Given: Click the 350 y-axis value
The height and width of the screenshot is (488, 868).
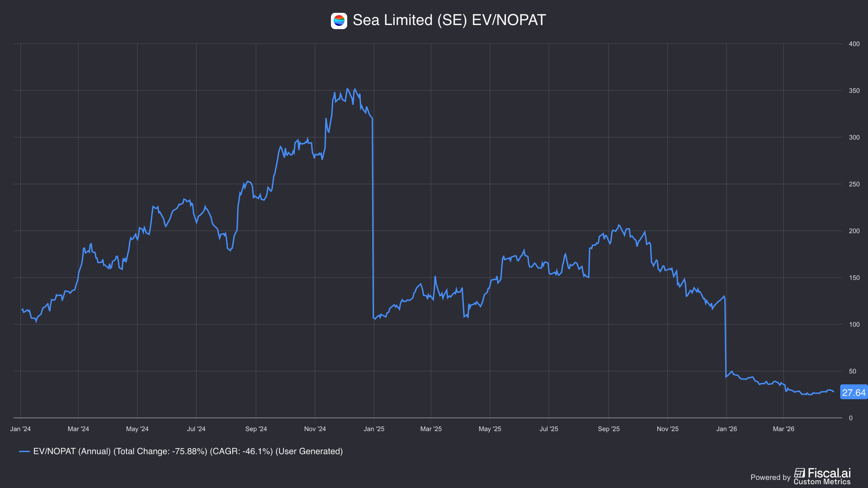Looking at the screenshot, I should (854, 91).
